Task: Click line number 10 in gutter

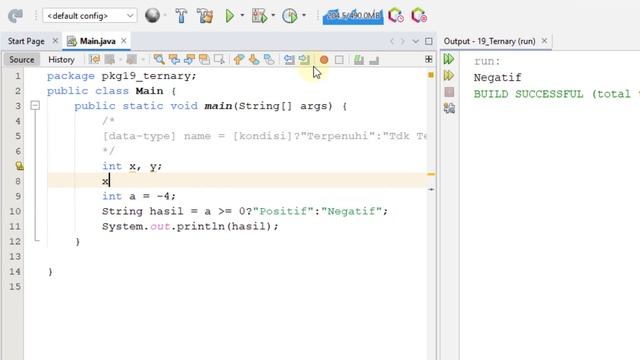Action: tap(15, 211)
